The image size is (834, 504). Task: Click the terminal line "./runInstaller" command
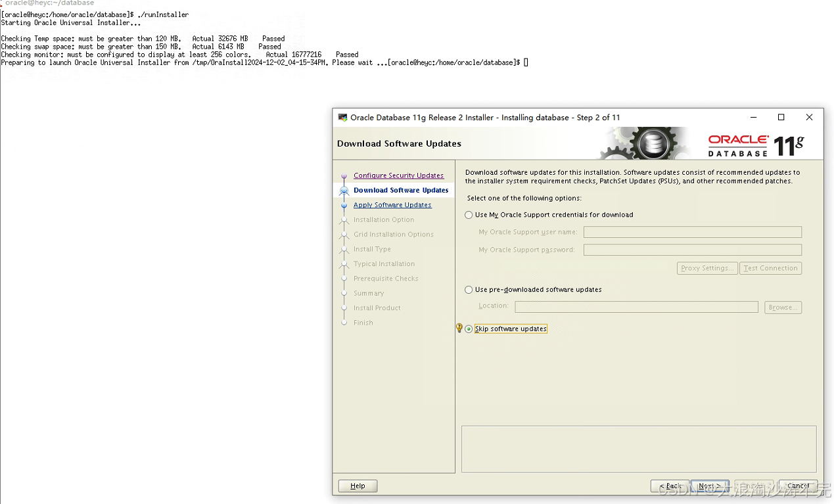tap(163, 14)
